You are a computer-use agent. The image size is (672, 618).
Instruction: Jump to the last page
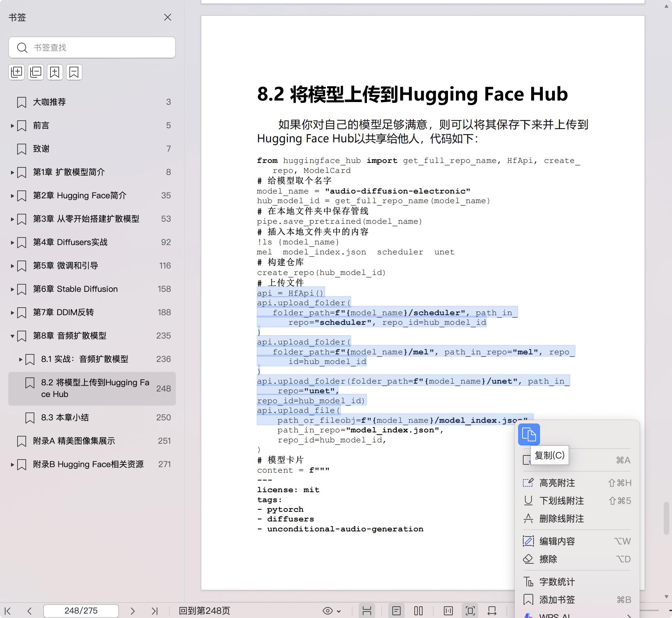coord(155,611)
